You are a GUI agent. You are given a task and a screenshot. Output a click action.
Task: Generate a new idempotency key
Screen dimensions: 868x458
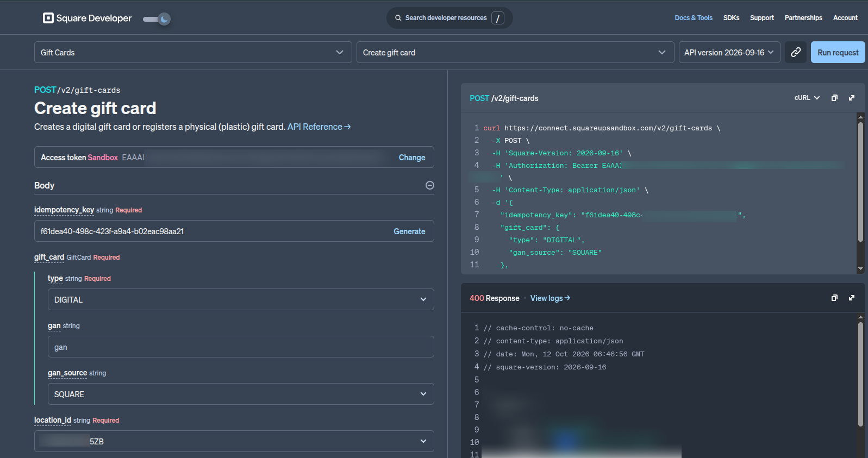409,231
